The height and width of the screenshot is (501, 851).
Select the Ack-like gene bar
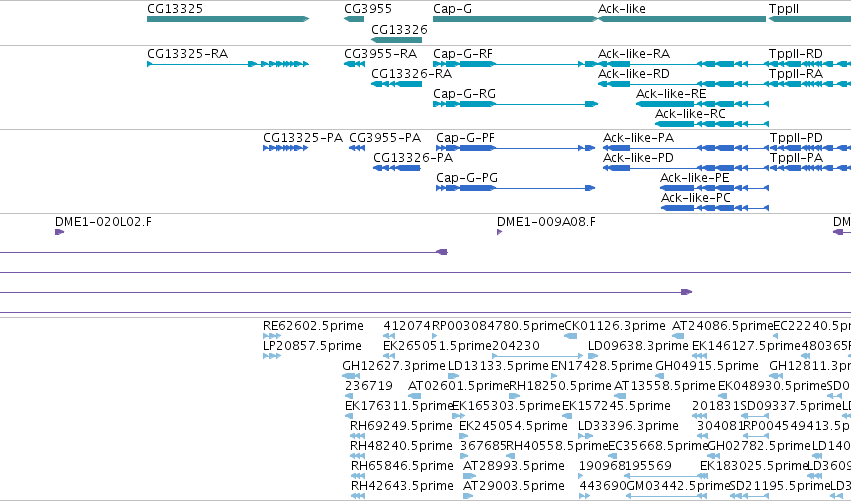point(682,19)
